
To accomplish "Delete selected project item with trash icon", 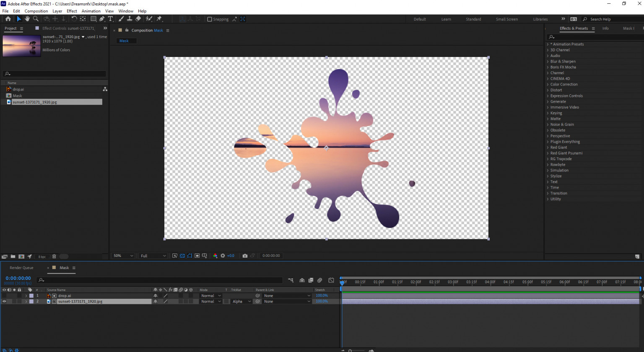I will click(54, 256).
